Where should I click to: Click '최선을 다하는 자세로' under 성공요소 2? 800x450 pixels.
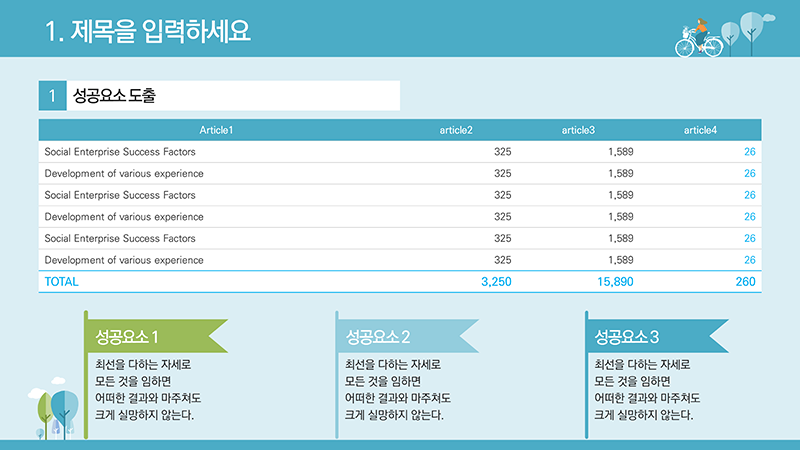click(x=393, y=364)
